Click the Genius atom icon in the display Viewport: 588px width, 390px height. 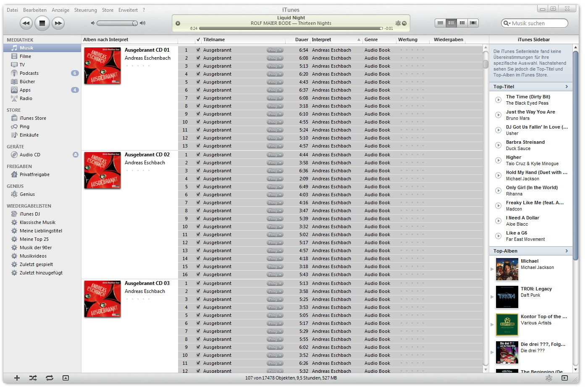pyautogui.click(x=398, y=23)
